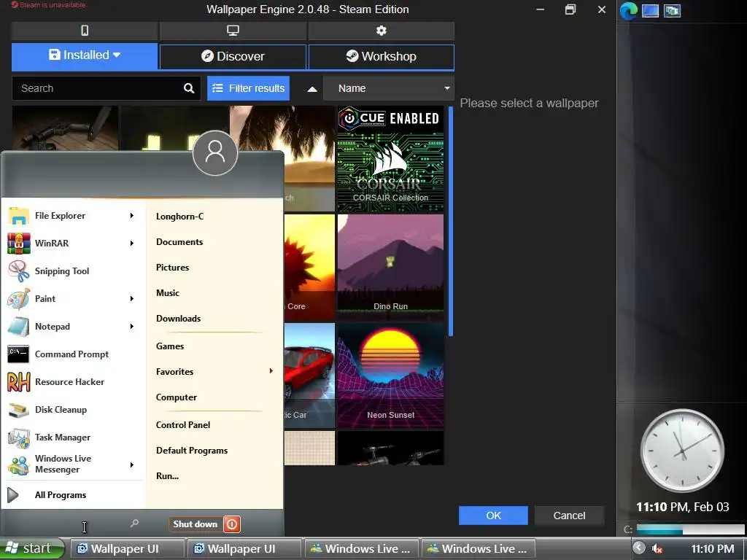The image size is (747, 560).
Task: Open Command Prompt icon
Action: coord(18,354)
